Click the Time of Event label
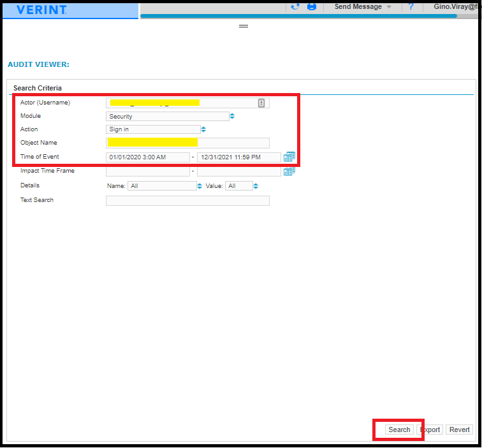 [x=40, y=157]
